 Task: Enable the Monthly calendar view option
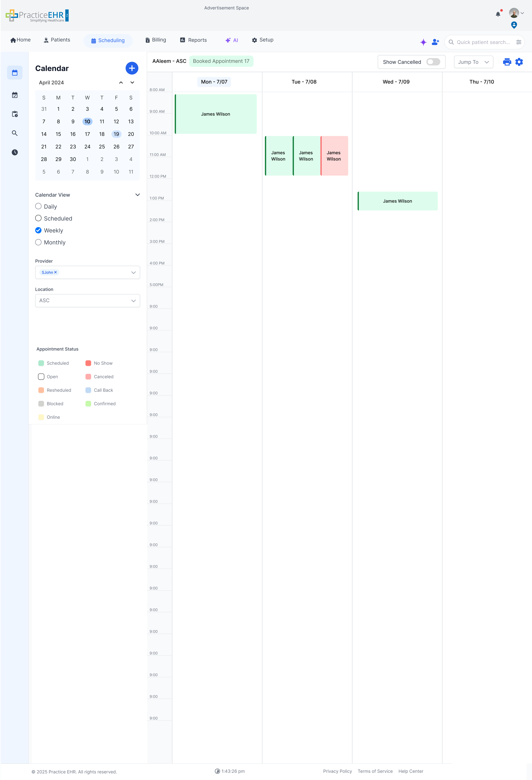point(38,242)
